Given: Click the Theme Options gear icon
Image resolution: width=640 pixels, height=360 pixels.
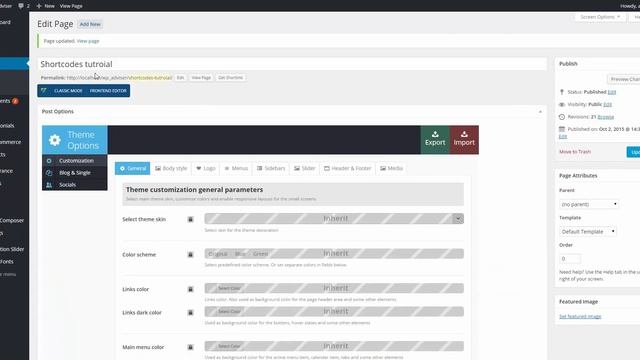Looking at the screenshot, I should pos(55,140).
